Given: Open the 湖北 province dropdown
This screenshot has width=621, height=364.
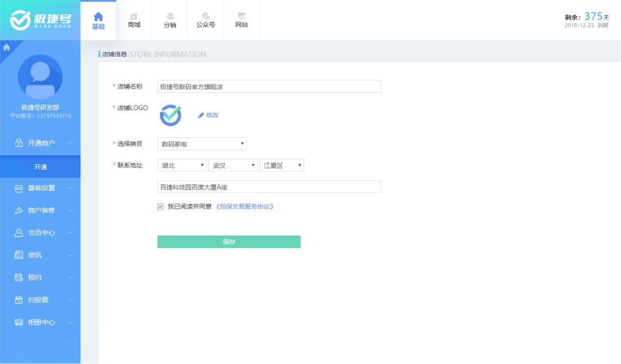Looking at the screenshot, I should coord(181,165).
